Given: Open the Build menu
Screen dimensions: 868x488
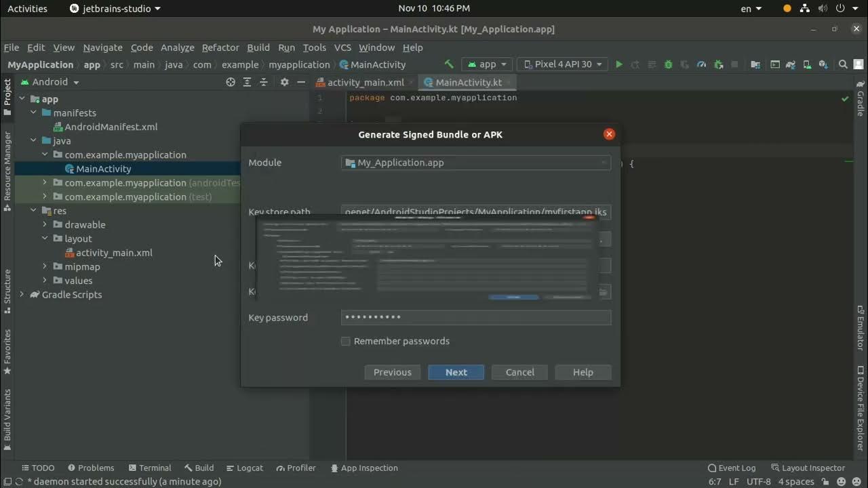Looking at the screenshot, I should coord(258,47).
